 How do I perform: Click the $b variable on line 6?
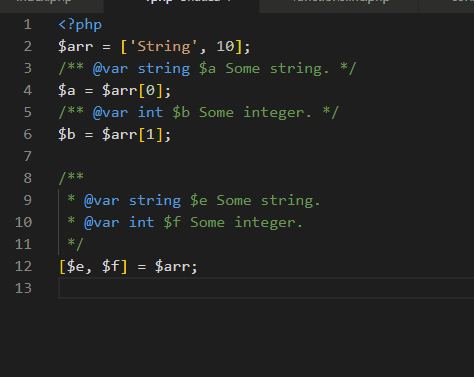tap(67, 135)
